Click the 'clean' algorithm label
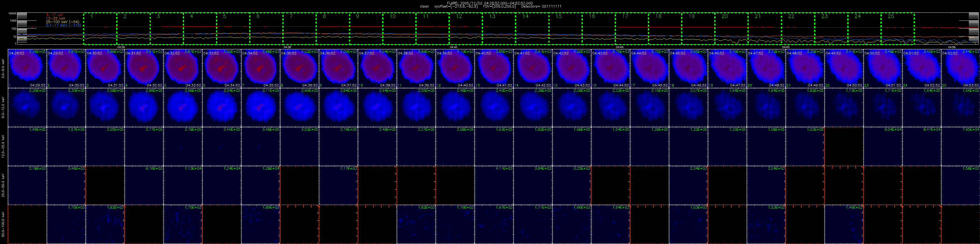This screenshot has width=980, height=244. [424, 6]
